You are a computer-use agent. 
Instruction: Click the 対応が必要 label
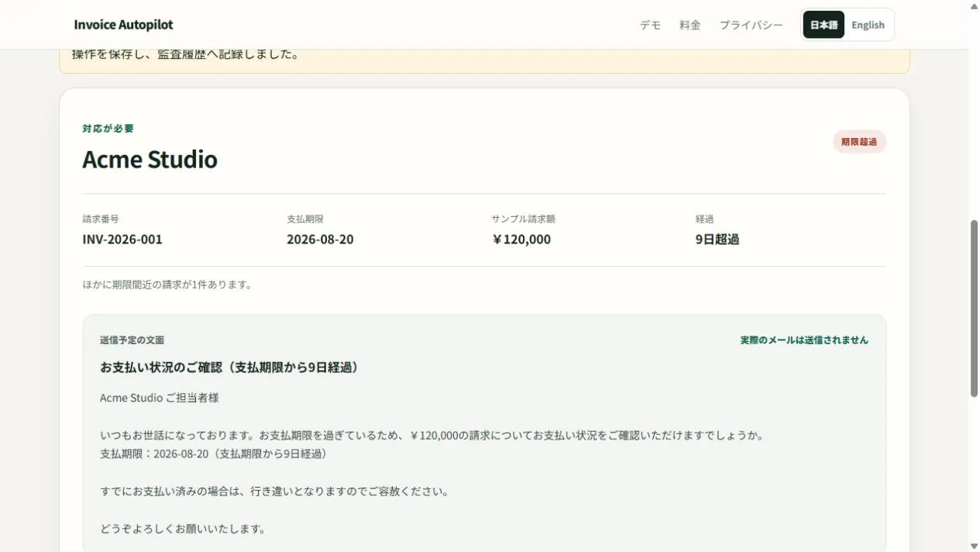click(x=108, y=129)
